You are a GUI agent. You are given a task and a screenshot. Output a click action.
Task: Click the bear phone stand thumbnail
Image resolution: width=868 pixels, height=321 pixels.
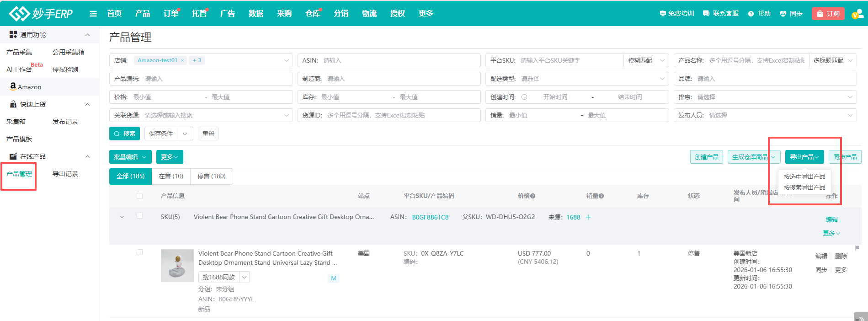(177, 266)
